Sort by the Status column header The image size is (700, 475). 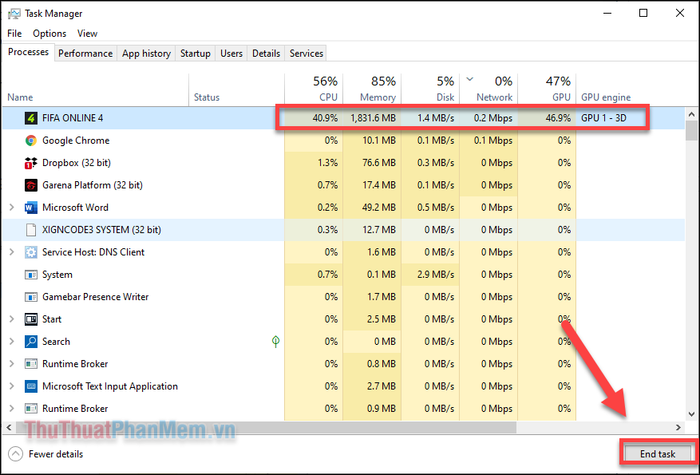(237, 90)
